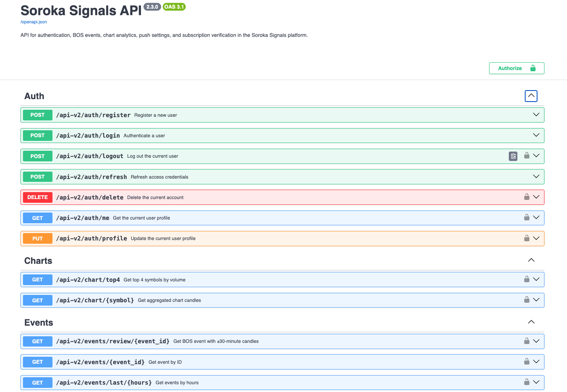This screenshot has width=567, height=392.
Task: Click the 'Authenticate a user' description
Action: [x=144, y=136]
